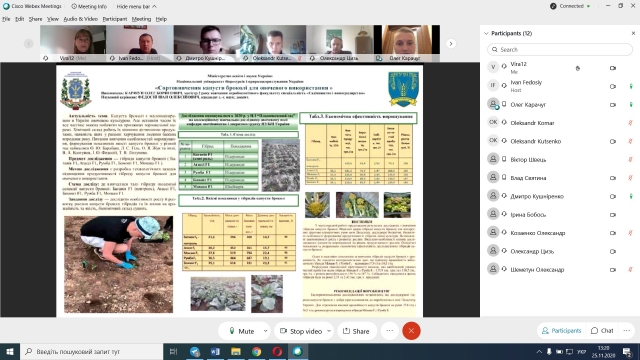Open Word from the Windows taskbar
640x360 pixels.
tap(215, 351)
